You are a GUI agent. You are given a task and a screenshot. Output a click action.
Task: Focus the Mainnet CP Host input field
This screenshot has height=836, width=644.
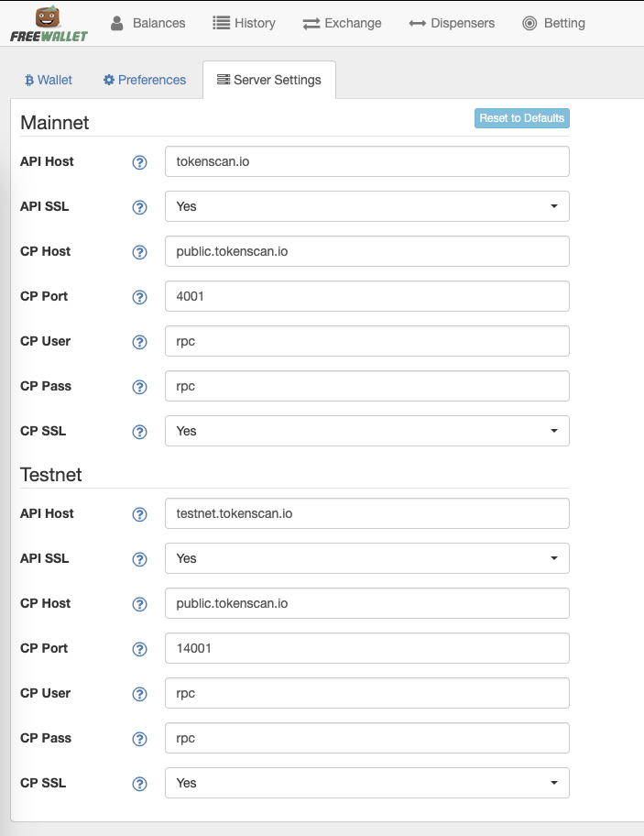pyautogui.click(x=367, y=251)
